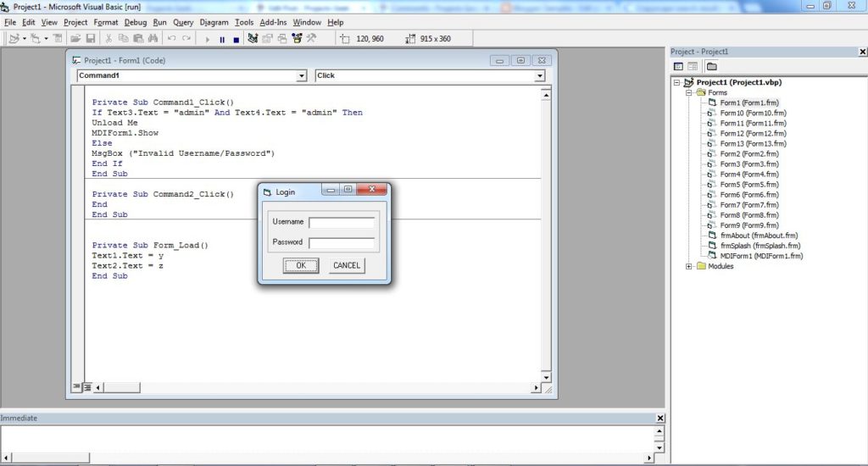Screen dimensions: 868x466
Task: Open the Help menu
Action: [x=335, y=22]
